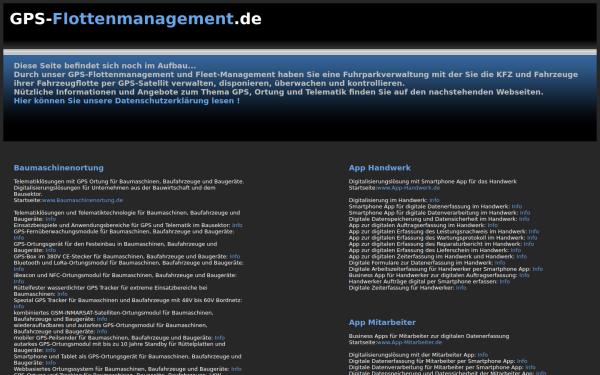
Task: Open Info for Rüttelfester wasserdichter GPS Tracker
Action: (x=62, y=294)
